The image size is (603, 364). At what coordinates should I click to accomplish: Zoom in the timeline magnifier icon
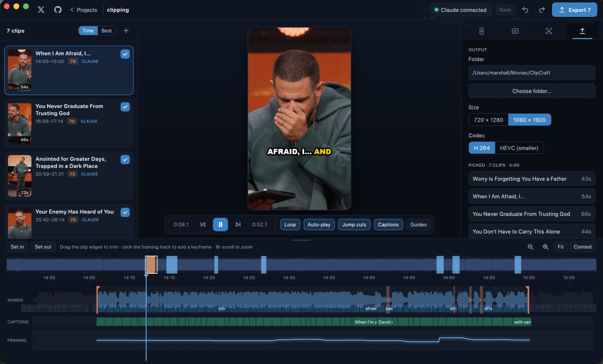(545, 247)
